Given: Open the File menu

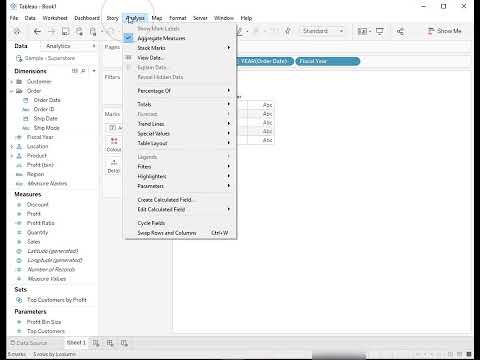Looking at the screenshot, I should click(x=14, y=18).
